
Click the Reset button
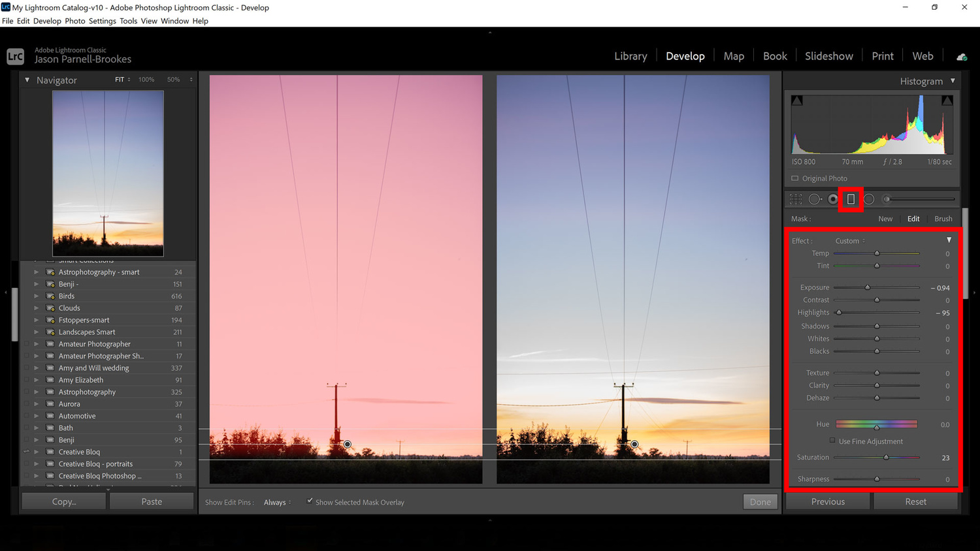[x=915, y=501]
